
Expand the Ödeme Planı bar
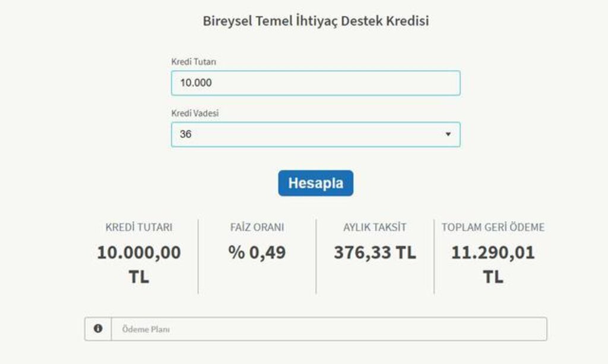point(316,329)
